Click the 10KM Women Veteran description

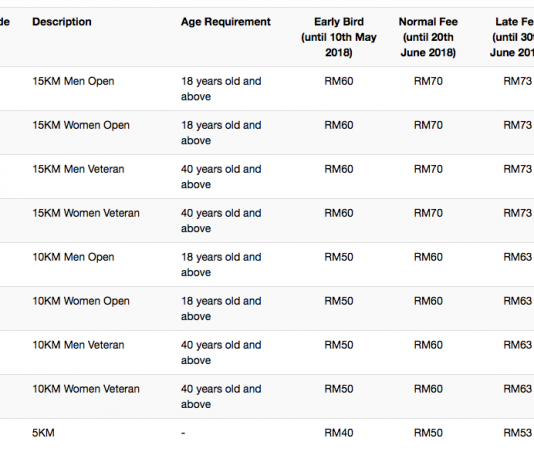pos(86,389)
